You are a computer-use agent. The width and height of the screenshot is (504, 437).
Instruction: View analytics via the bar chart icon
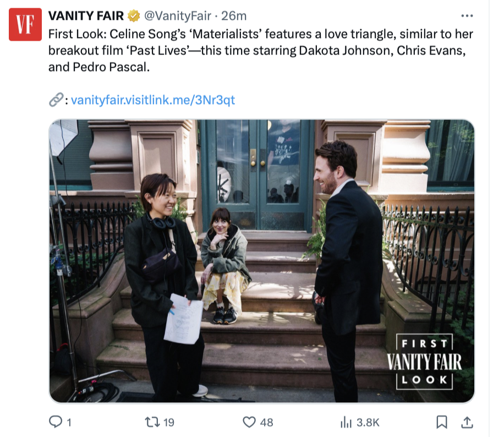(x=346, y=422)
